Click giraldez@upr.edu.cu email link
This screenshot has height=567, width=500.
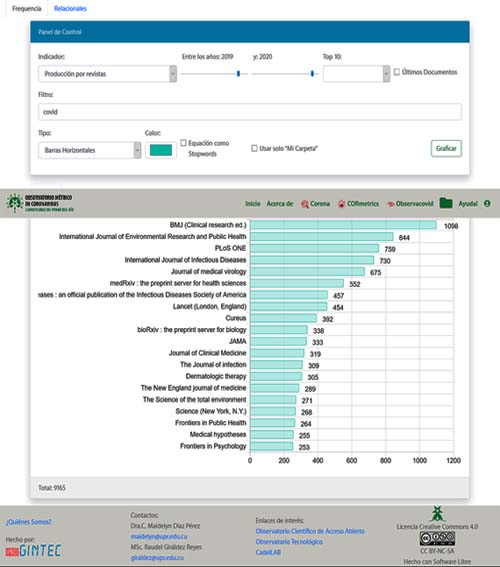[x=157, y=558]
